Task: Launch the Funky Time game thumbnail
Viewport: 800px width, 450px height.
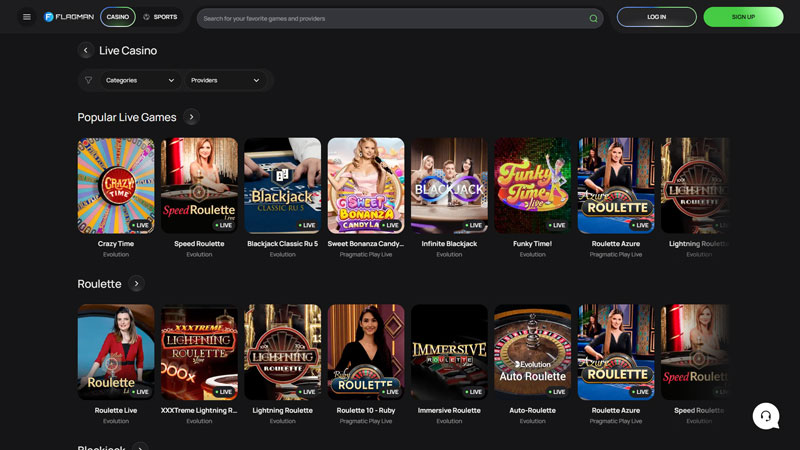Action: tap(532, 185)
